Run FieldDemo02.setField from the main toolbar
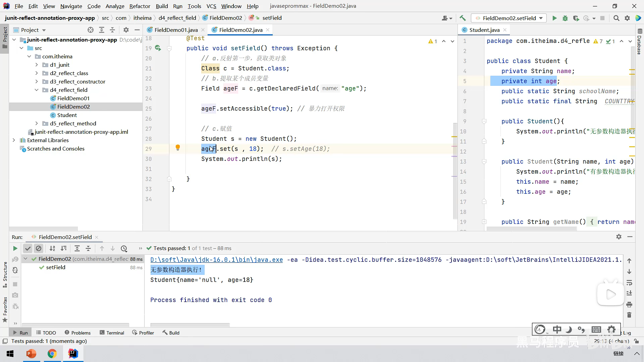The image size is (644, 362). click(554, 18)
